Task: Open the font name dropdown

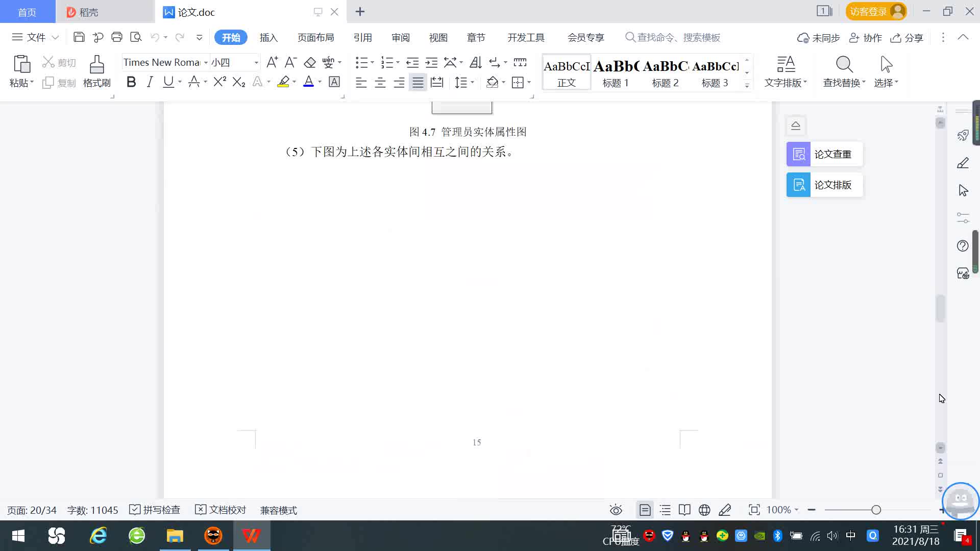Action: 206,63
